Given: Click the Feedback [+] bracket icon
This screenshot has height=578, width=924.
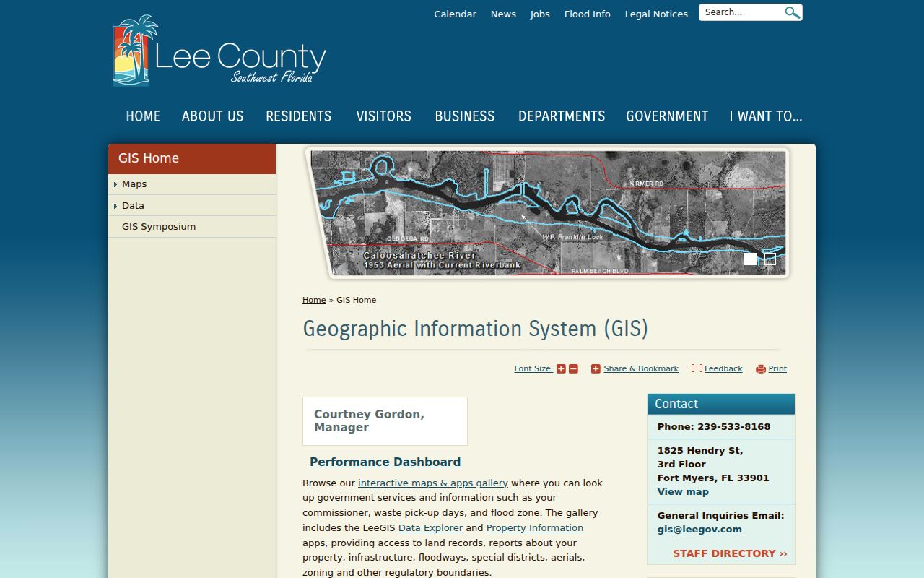Looking at the screenshot, I should click(x=697, y=368).
